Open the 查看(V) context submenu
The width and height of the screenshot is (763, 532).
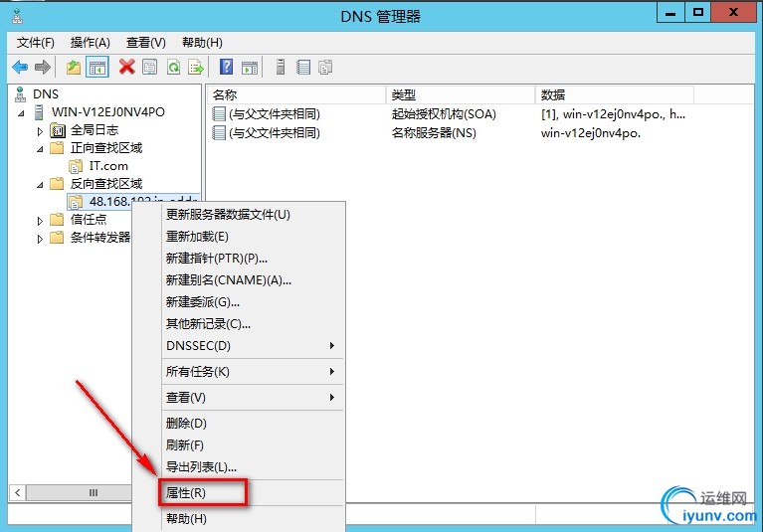tap(252, 398)
